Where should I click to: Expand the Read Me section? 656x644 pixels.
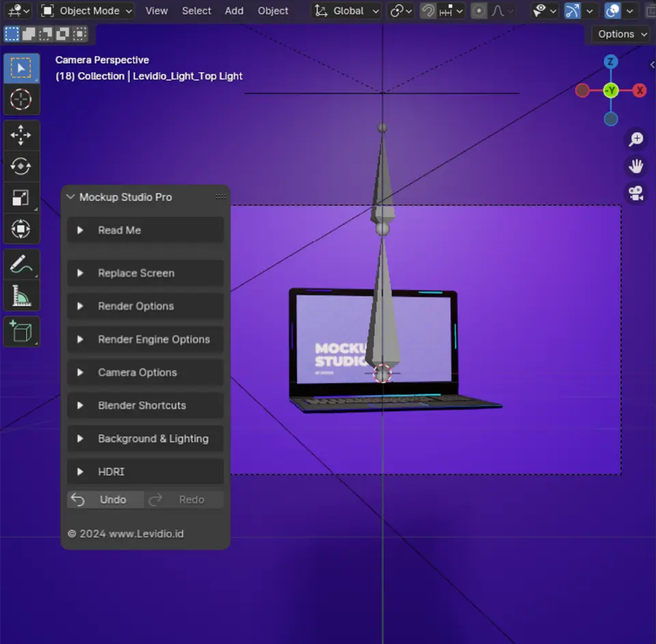(145, 230)
